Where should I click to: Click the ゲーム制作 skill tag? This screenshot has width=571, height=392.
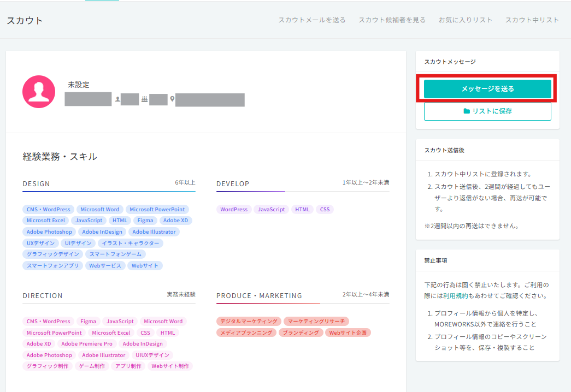pos(92,366)
